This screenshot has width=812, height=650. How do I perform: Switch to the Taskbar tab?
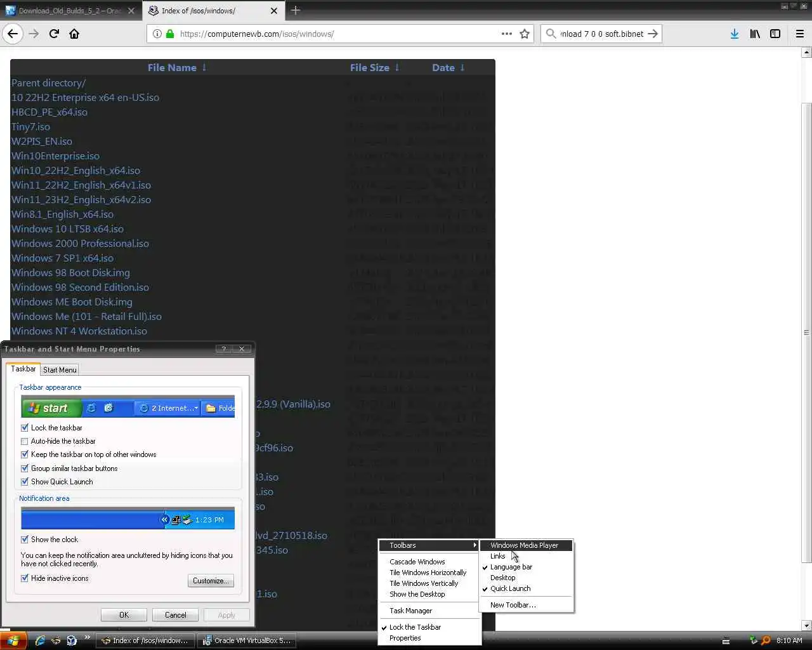[23, 369]
